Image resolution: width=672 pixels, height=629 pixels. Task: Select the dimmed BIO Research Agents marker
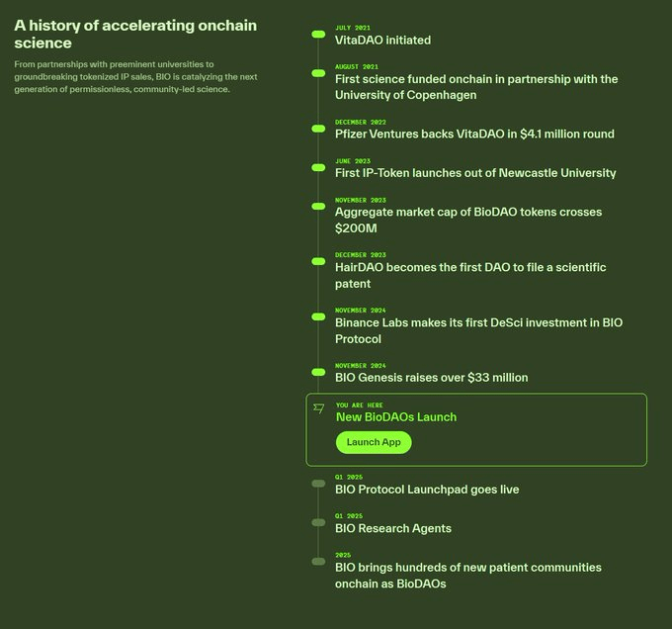pos(318,522)
